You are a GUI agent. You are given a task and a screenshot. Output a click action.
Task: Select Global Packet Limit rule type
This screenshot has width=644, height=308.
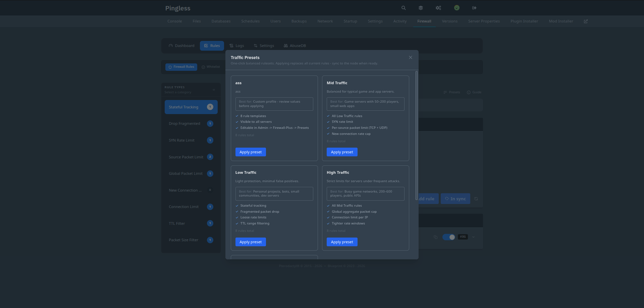coord(191,174)
